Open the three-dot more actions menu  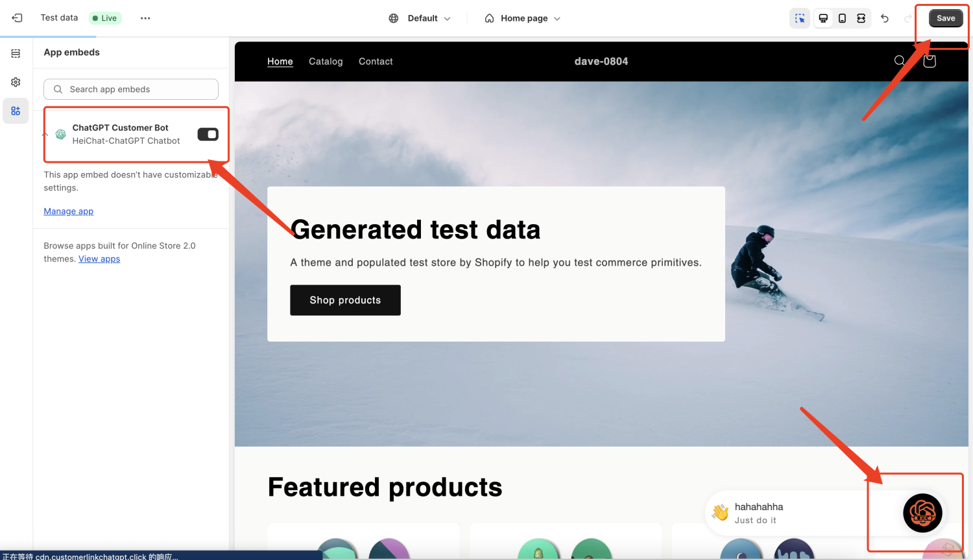coord(145,18)
